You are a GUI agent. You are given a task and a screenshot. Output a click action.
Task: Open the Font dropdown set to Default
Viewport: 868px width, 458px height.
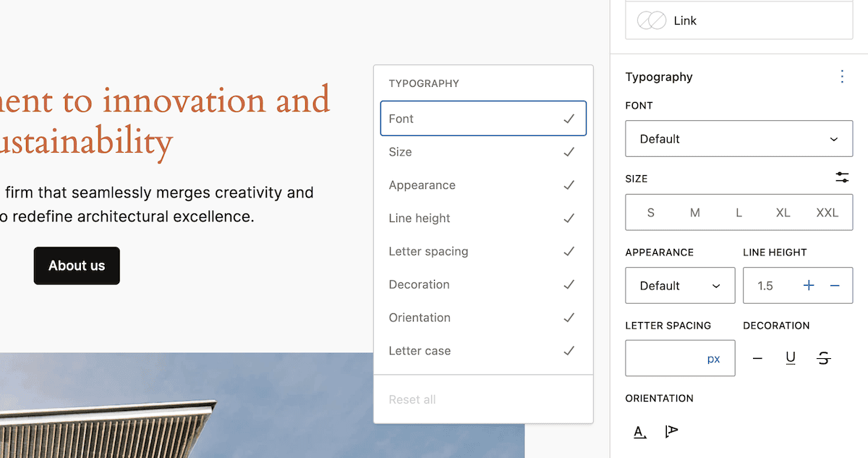738,138
